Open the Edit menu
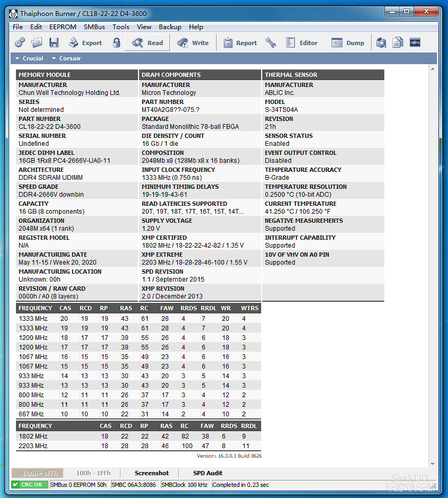 pyautogui.click(x=36, y=27)
